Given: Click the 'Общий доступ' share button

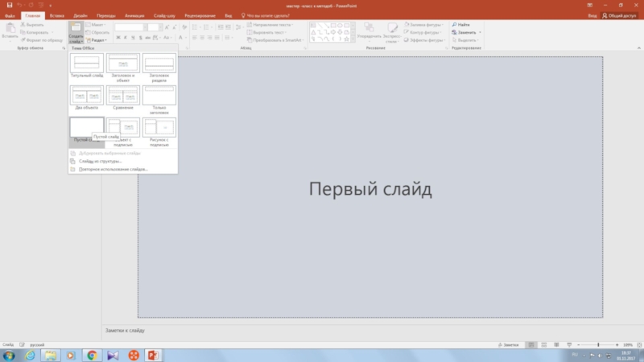Looking at the screenshot, I should pos(620,14).
